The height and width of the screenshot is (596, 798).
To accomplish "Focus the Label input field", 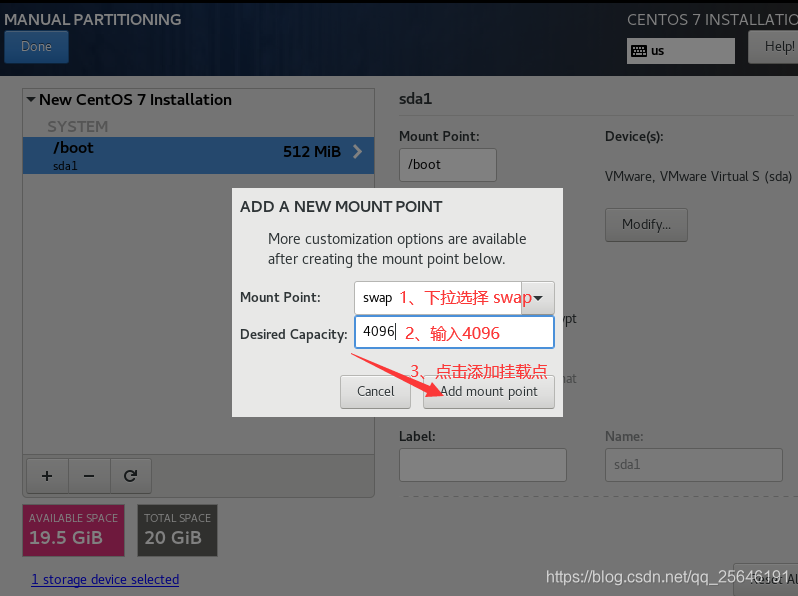I will pyautogui.click(x=482, y=465).
